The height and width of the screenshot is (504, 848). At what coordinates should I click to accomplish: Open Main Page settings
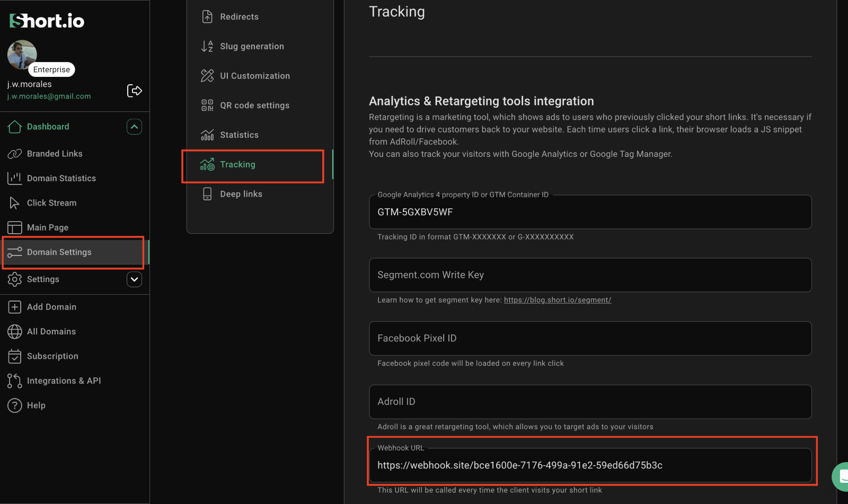(48, 227)
